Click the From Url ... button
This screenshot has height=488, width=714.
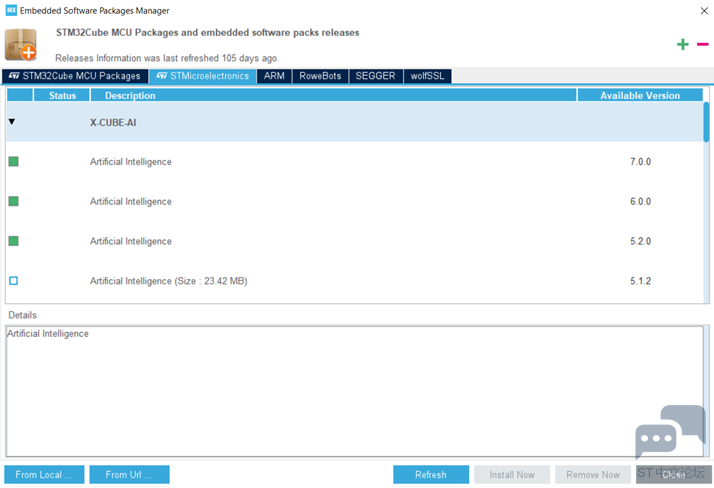pos(129,474)
